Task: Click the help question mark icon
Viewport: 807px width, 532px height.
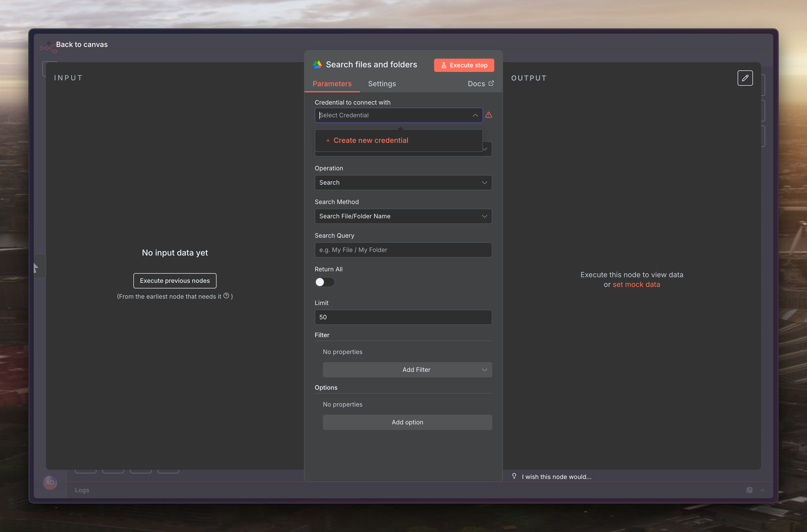Action: (x=226, y=296)
